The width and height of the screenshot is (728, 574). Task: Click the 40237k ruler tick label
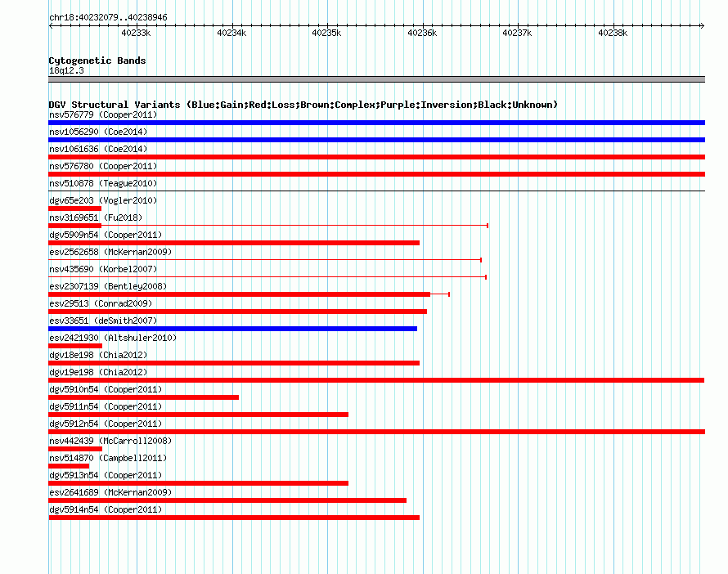[517, 33]
